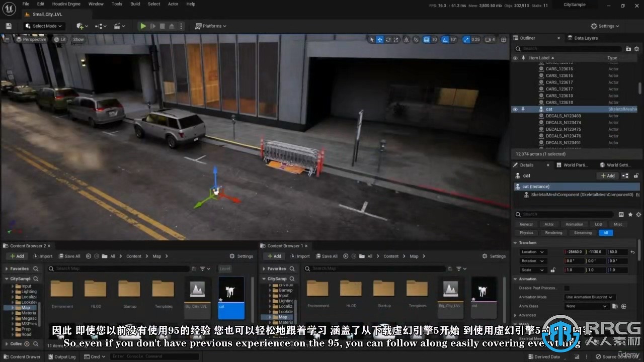Toggle rotation angle snapping

tap(445, 39)
